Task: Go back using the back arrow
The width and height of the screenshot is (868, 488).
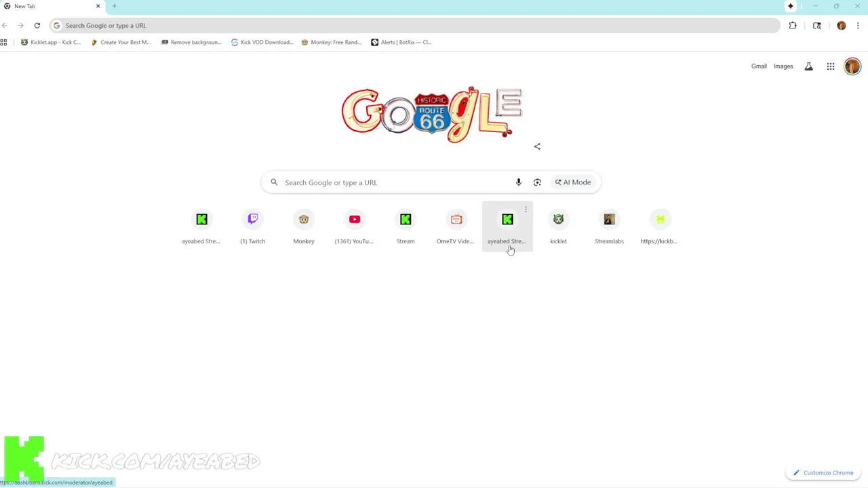Action: click(x=5, y=26)
